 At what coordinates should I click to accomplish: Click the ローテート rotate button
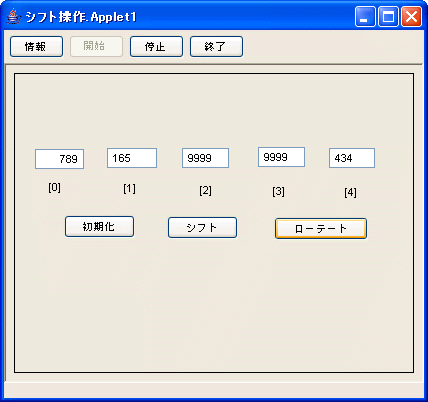(x=321, y=229)
